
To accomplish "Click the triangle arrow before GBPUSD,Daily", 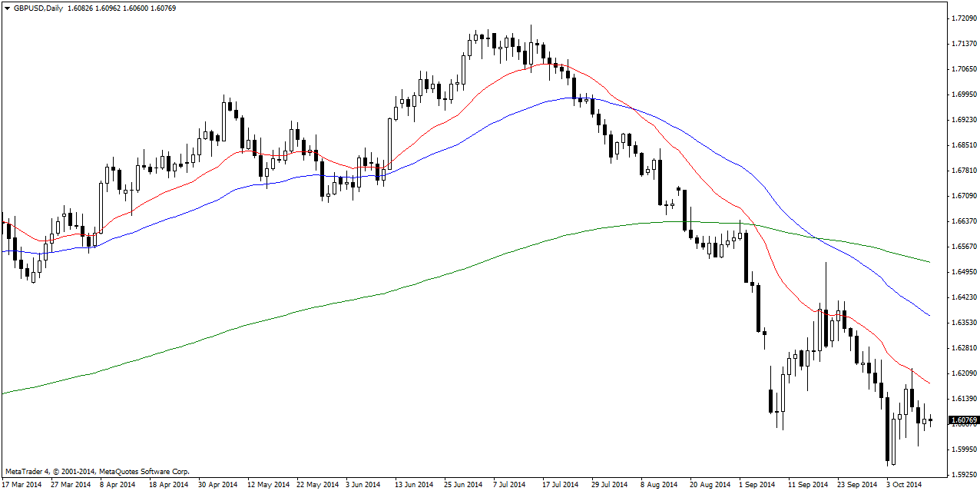I will point(7,8).
